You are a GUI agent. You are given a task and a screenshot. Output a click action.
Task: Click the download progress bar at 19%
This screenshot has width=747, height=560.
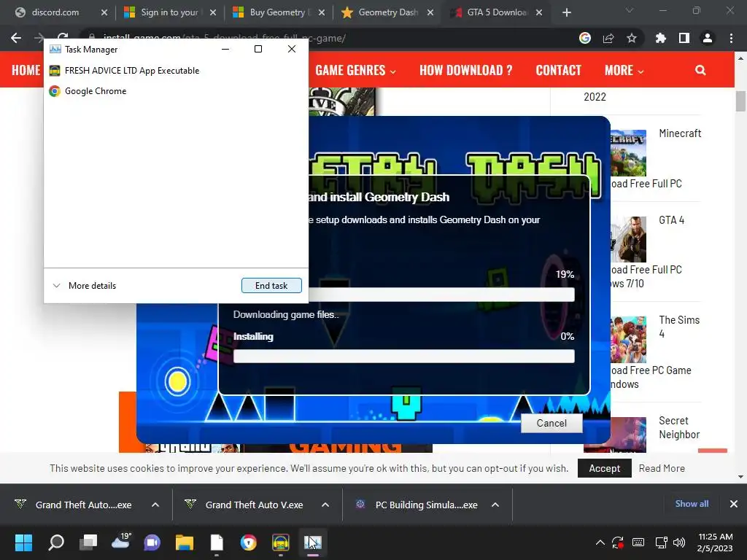pos(441,295)
